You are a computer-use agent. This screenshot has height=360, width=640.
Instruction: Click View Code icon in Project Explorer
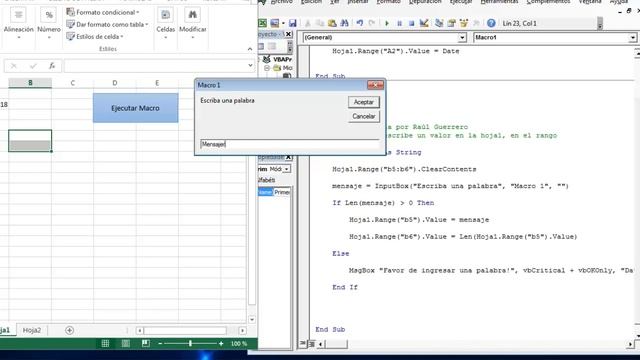click(x=261, y=46)
